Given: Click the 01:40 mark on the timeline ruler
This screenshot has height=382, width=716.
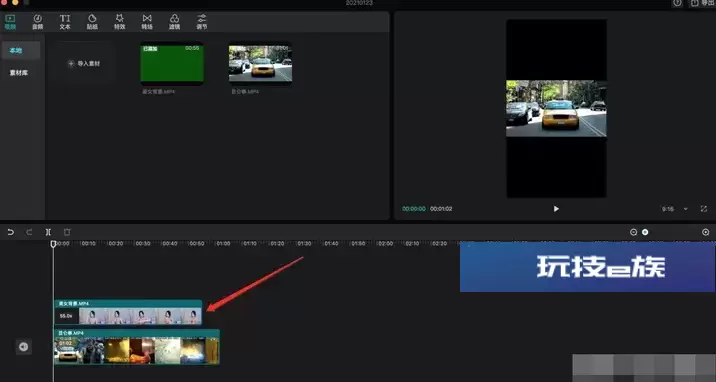Looking at the screenshot, I should [331, 244].
